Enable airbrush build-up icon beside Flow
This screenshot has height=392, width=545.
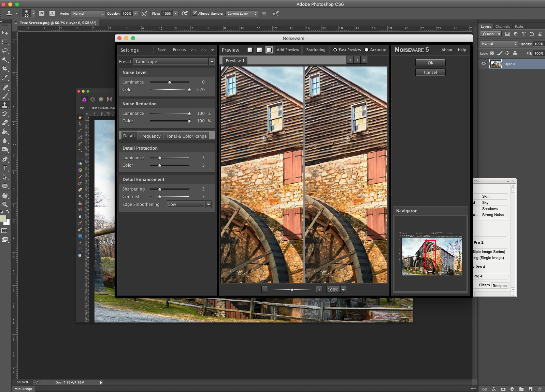pyautogui.click(x=185, y=14)
